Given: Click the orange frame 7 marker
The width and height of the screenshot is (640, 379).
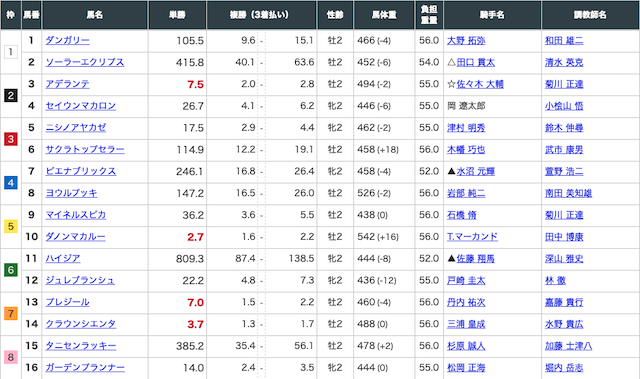Looking at the screenshot, I should (x=11, y=314).
